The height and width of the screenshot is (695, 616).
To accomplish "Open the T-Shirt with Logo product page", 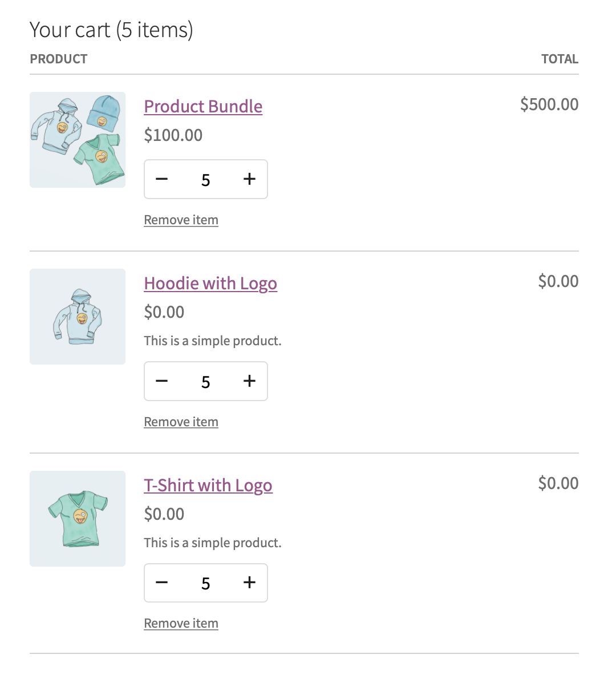I will (x=208, y=486).
